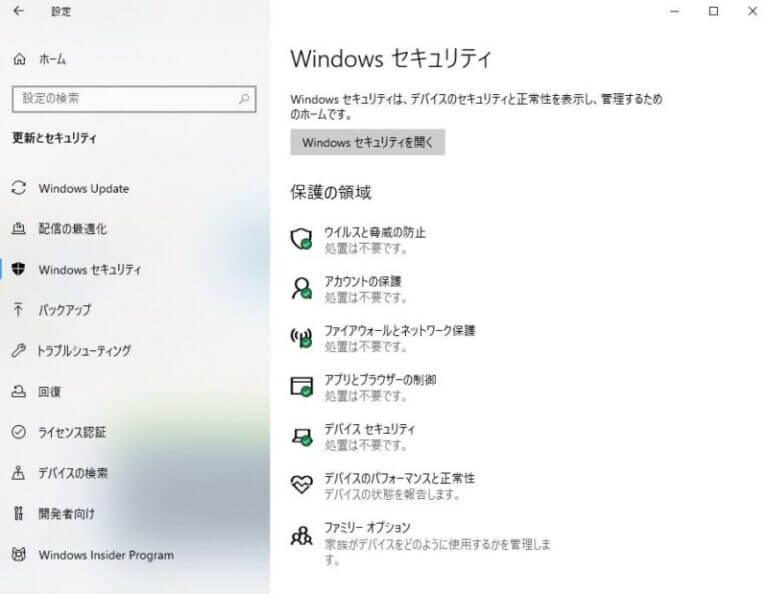Click the virus protection shield icon

301,239
